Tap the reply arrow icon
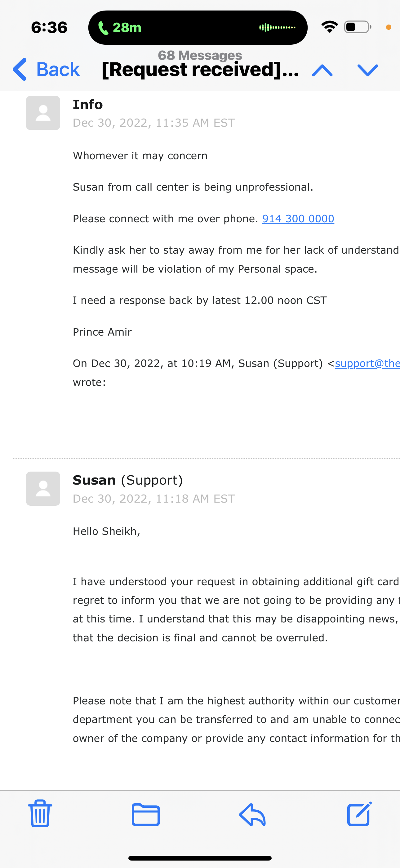 click(x=252, y=815)
